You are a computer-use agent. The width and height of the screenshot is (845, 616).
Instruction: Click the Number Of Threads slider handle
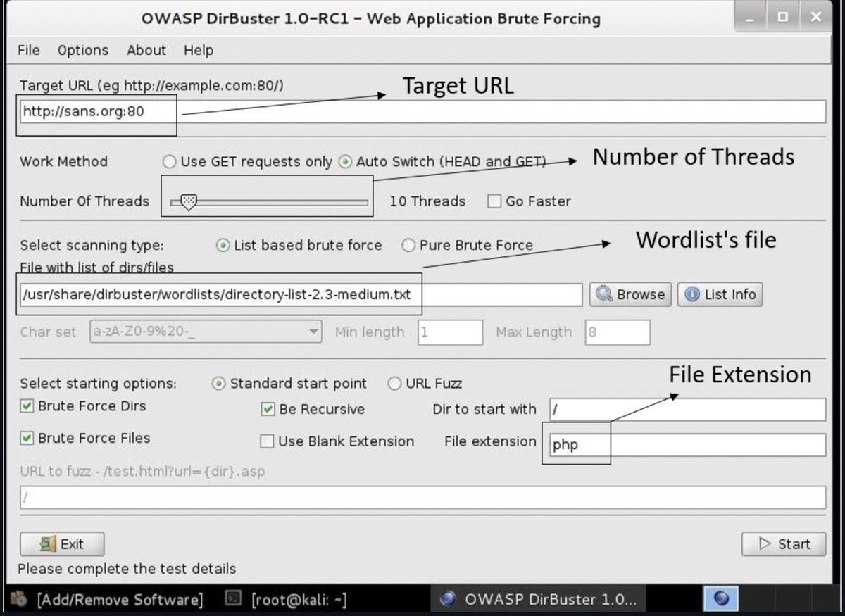(x=188, y=201)
